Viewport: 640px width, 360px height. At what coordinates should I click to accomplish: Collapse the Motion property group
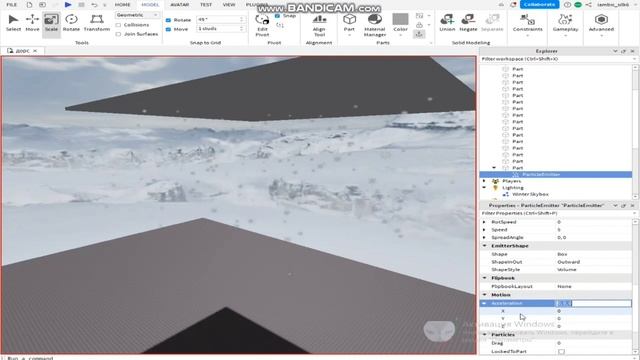484,295
